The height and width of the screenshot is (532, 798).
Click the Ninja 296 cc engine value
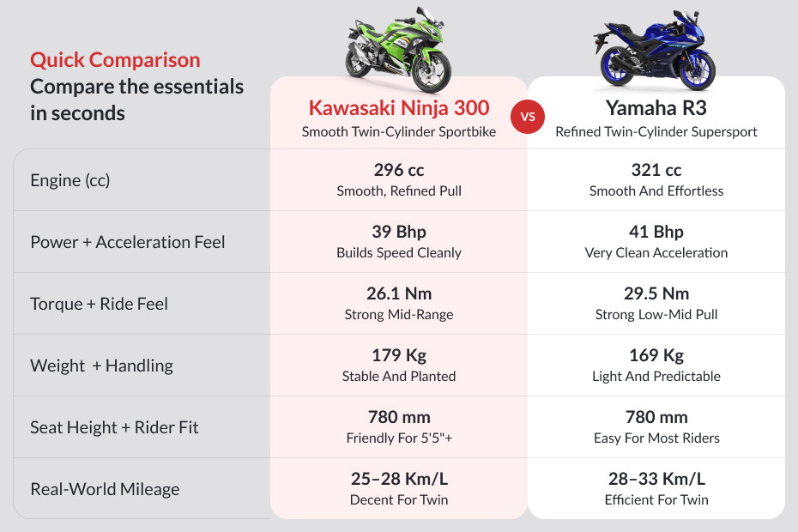(399, 170)
